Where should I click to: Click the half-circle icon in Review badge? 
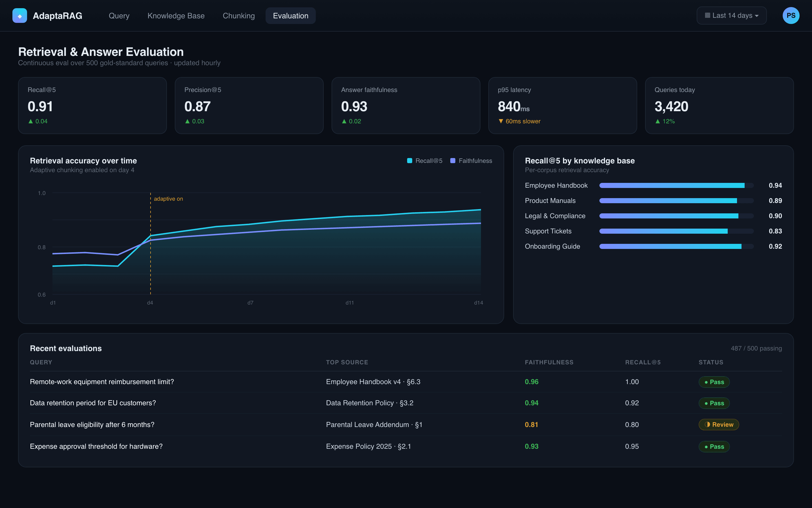(707, 425)
